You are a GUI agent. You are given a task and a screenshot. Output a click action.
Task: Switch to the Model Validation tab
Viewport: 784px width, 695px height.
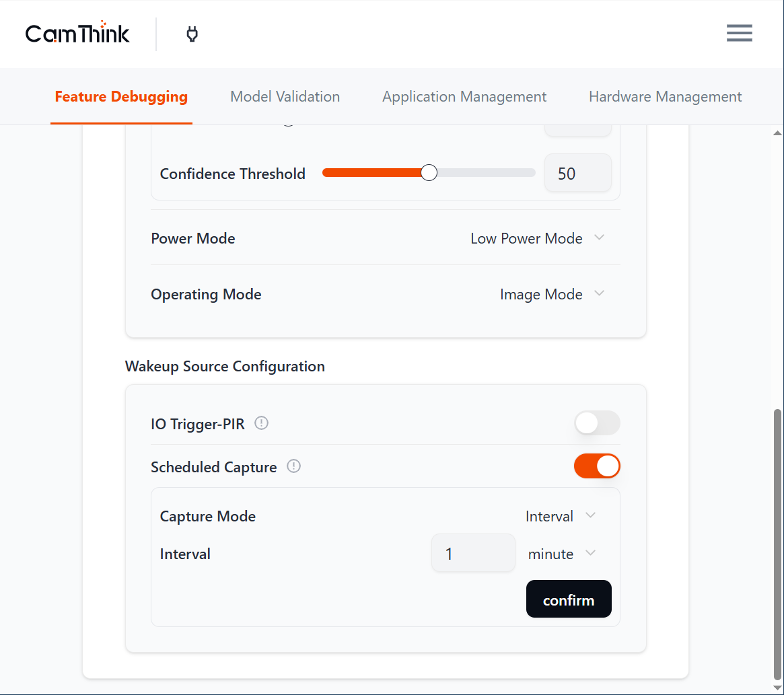coord(285,97)
